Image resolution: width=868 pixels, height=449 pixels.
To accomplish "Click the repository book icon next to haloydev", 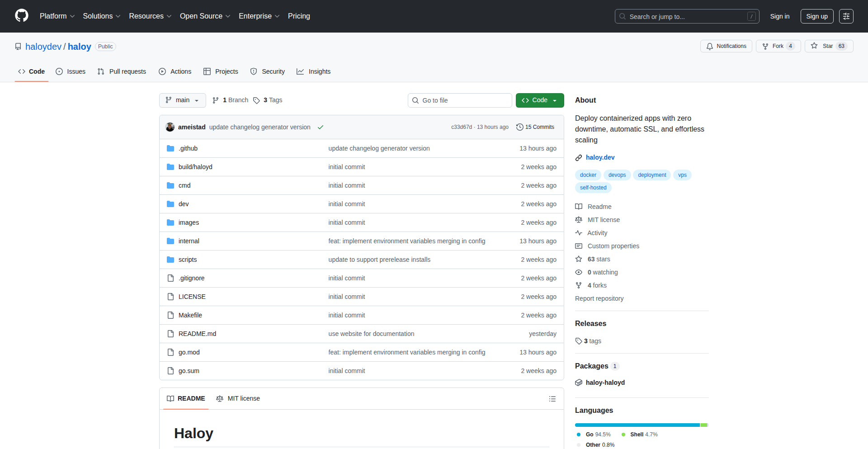I will (x=18, y=46).
